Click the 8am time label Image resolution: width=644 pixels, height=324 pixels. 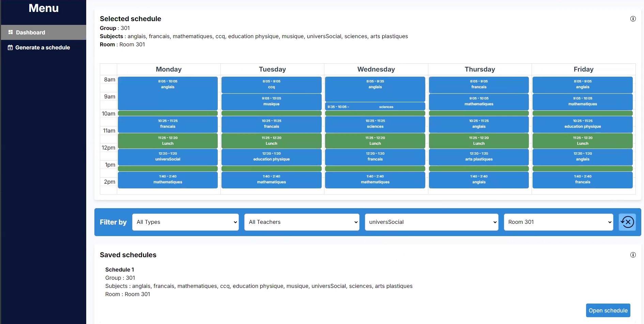coord(109,79)
